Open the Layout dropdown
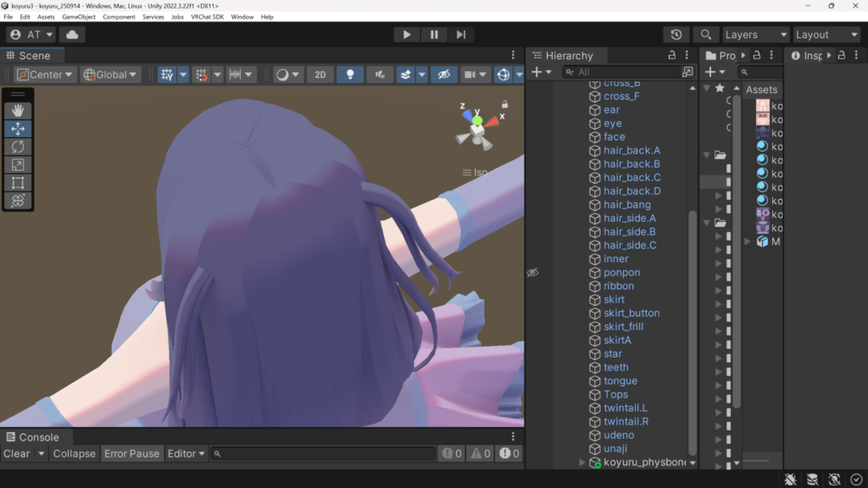Screen dimensions: 868x488 click(826, 35)
